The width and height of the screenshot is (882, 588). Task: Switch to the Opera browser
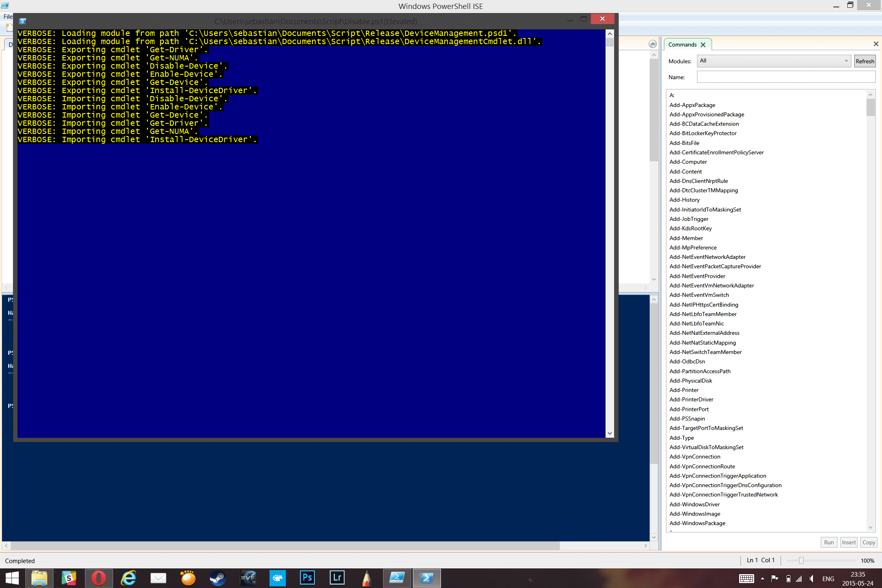coord(99,578)
